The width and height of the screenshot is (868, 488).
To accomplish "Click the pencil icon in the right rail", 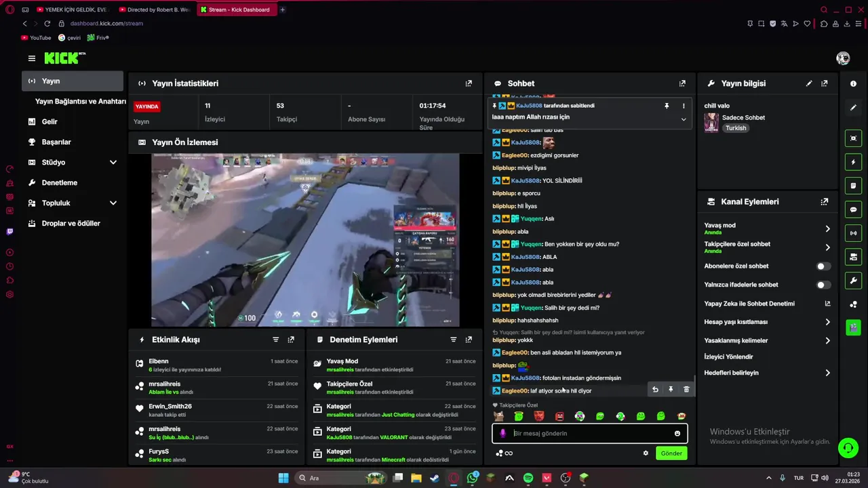I will pos(853,108).
